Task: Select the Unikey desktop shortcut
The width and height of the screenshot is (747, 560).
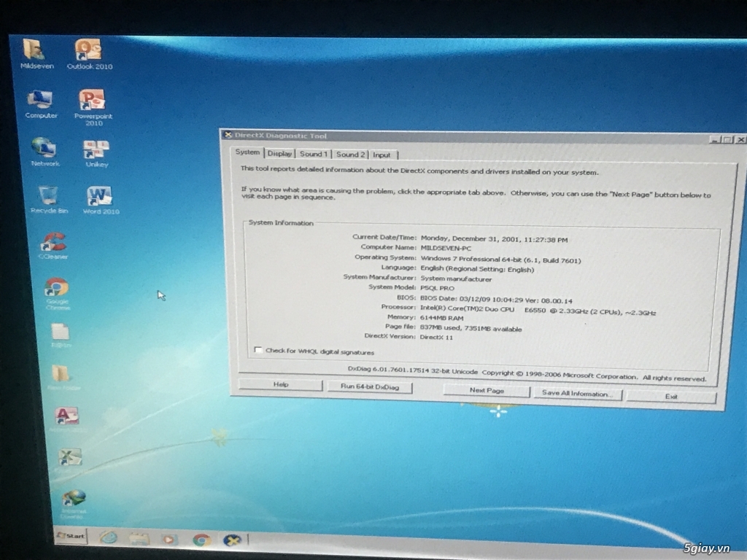Action: 97,153
